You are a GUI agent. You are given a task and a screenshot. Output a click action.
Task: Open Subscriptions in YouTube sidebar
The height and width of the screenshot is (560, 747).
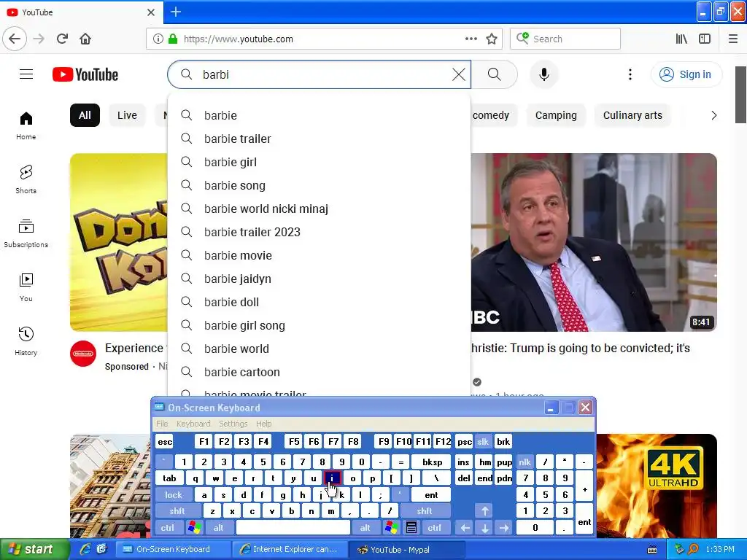[x=26, y=233]
